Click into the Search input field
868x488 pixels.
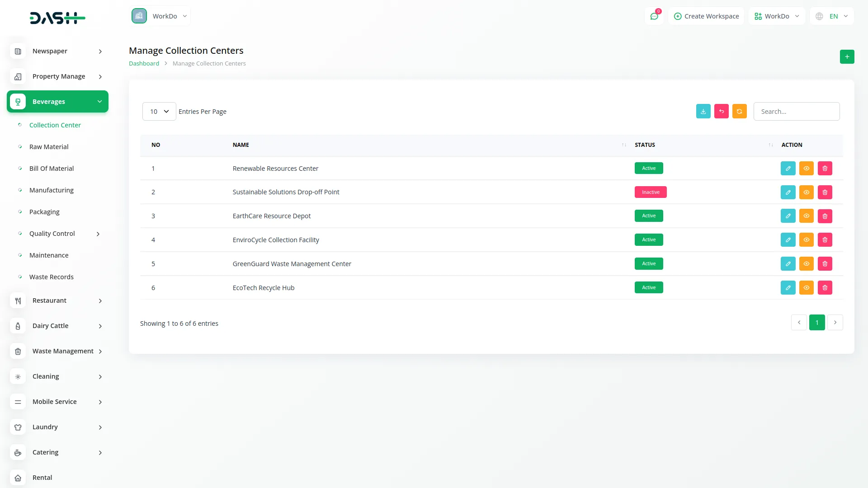point(796,112)
